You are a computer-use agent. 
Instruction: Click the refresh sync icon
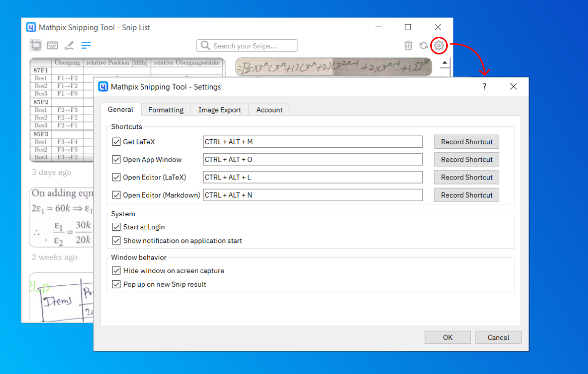pyautogui.click(x=424, y=45)
